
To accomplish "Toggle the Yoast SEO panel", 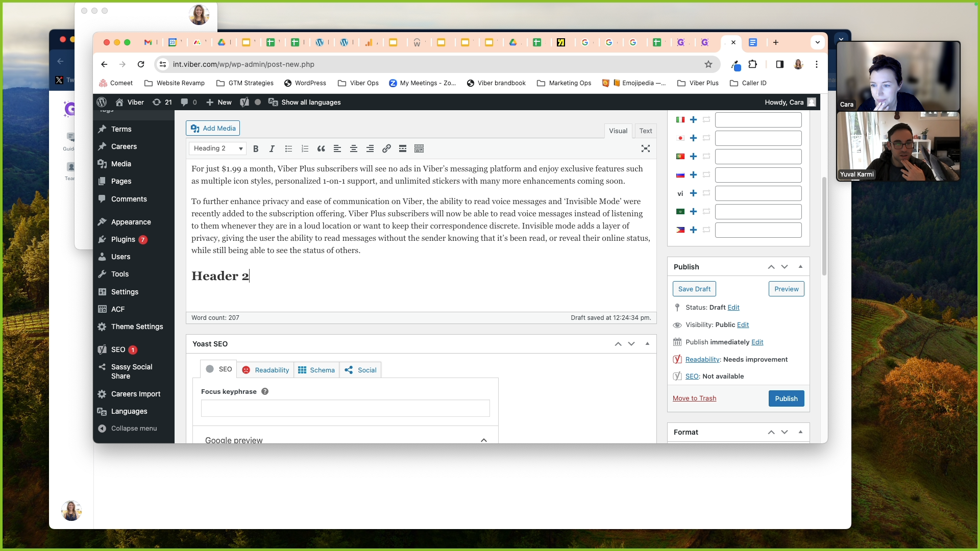I will 647,344.
